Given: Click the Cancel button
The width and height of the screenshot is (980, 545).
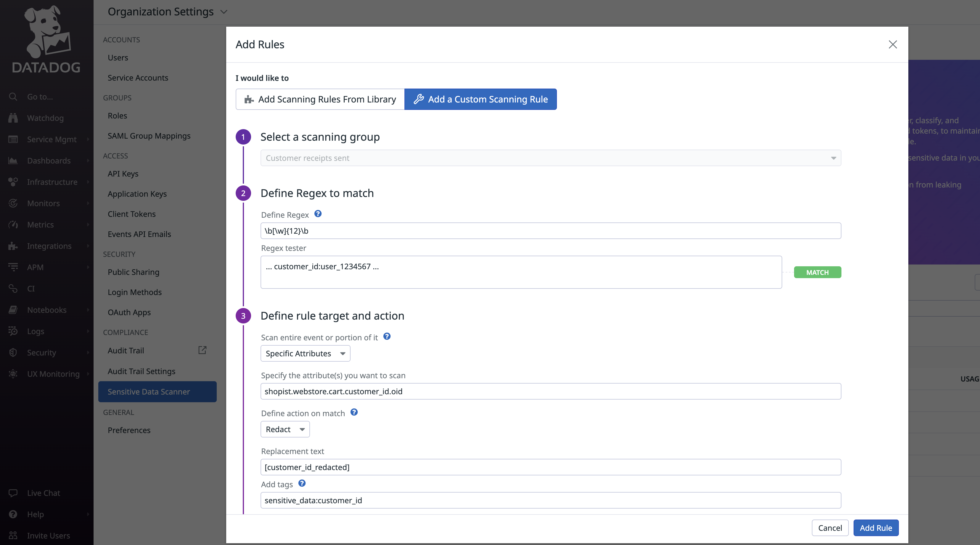Looking at the screenshot, I should click(x=830, y=528).
